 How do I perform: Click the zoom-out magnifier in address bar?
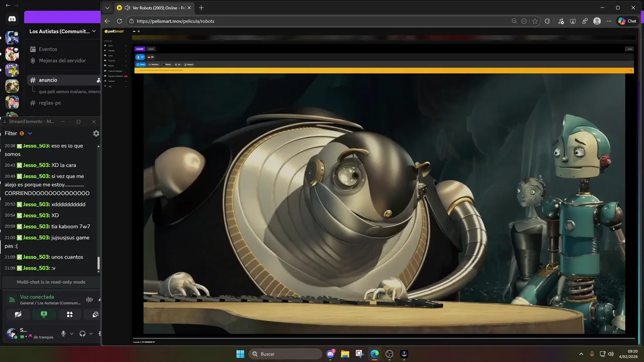click(x=514, y=21)
